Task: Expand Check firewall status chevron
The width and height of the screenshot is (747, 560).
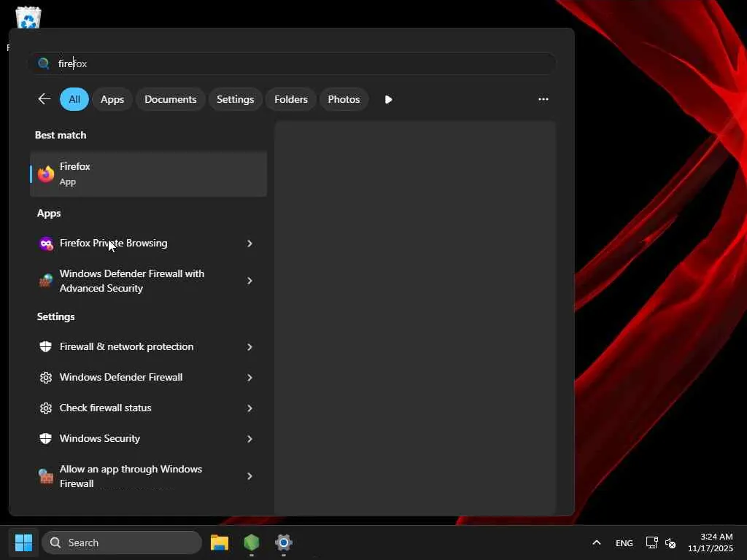Action: (x=249, y=408)
